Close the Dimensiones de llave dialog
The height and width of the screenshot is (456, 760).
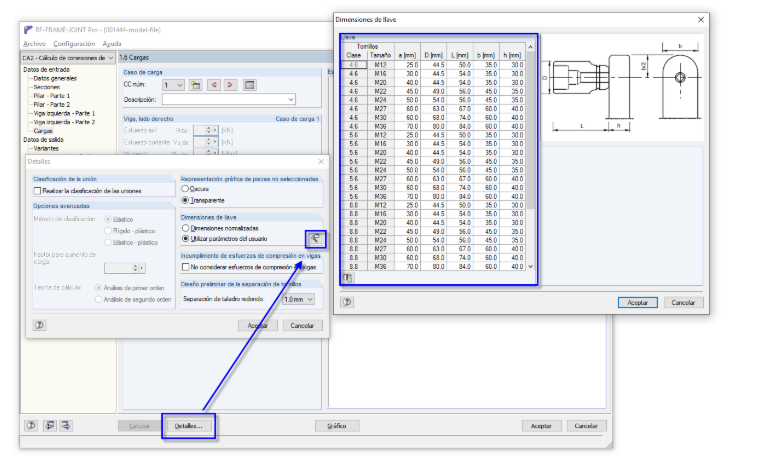701,20
